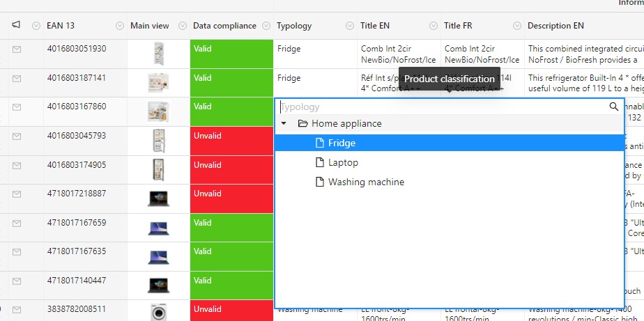The width and height of the screenshot is (644, 321).
Task: Collapse the Home appliance tree node
Action: coord(284,124)
